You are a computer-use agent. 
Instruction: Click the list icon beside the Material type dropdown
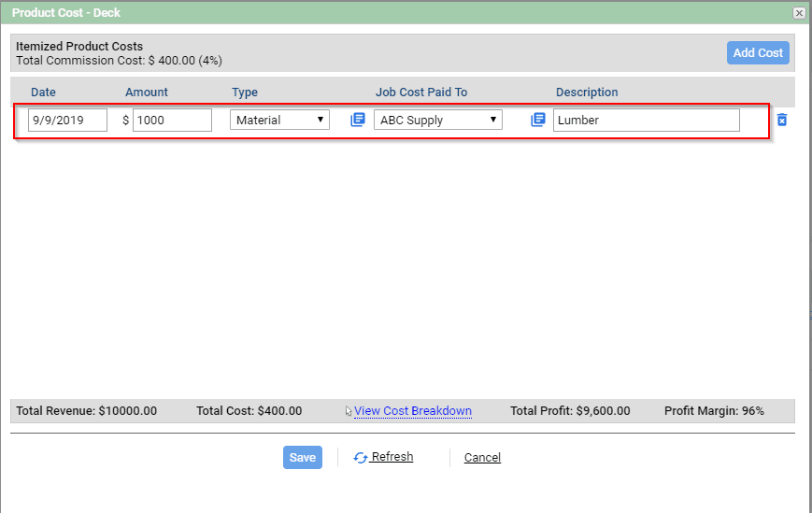tap(358, 120)
